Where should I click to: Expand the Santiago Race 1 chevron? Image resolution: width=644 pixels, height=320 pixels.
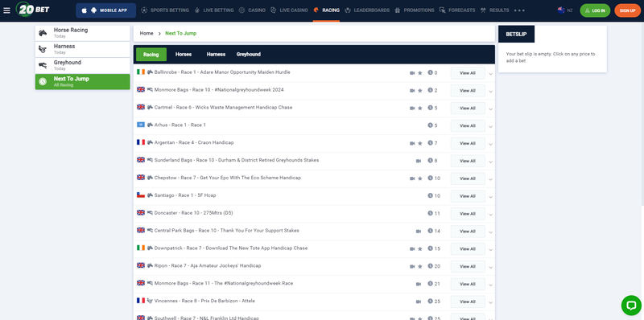[x=490, y=197]
